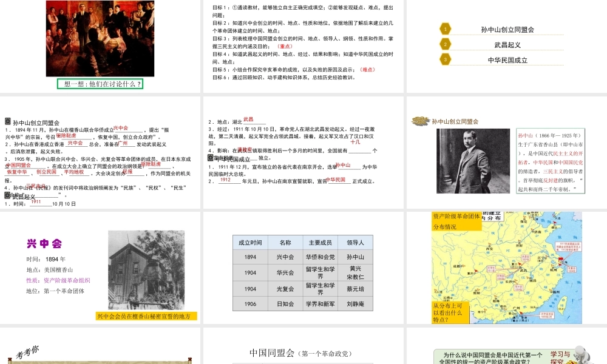Click the red answer 武昌 after 湖北

click(248, 119)
